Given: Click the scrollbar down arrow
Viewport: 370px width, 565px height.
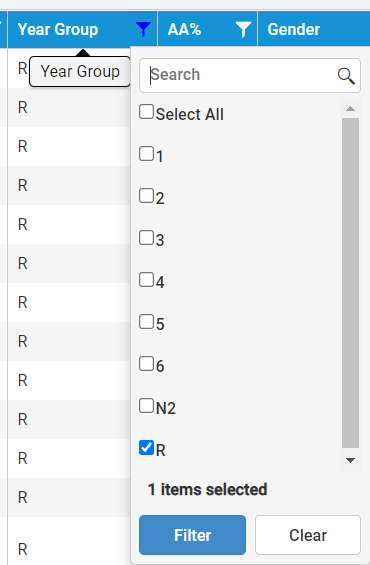Looking at the screenshot, I should tap(350, 460).
